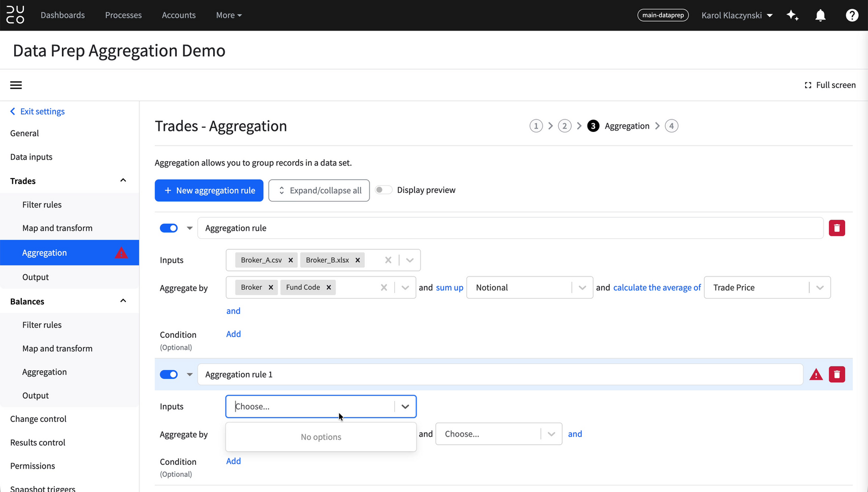This screenshot has width=868, height=492.
Task: Click the main-dataprep environment badge
Action: point(663,15)
